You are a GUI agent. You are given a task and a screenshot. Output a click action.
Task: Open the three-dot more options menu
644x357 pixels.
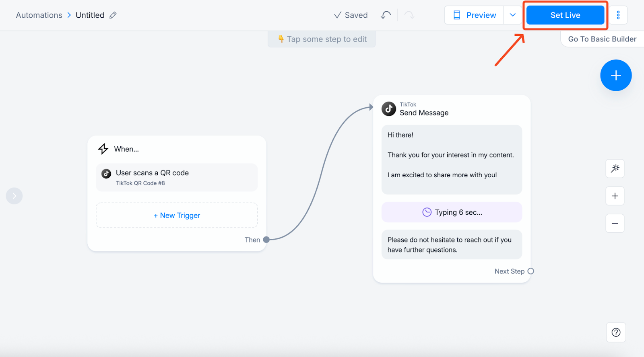618,15
